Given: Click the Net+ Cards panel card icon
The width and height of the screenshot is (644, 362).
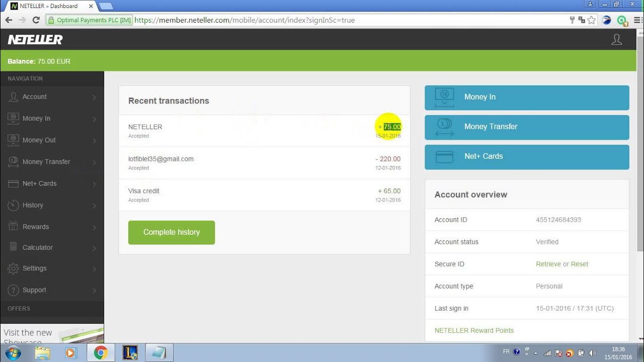Looking at the screenshot, I should click(x=444, y=156).
